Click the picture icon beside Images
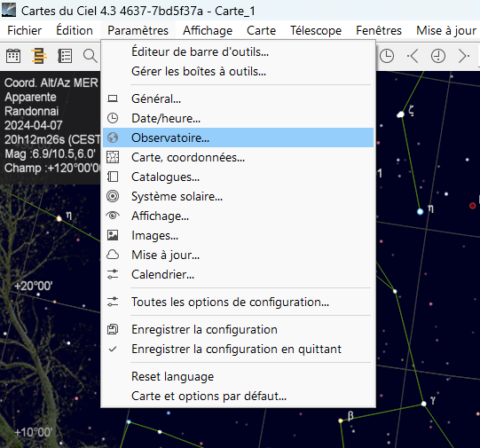480x448 pixels. 113,235
